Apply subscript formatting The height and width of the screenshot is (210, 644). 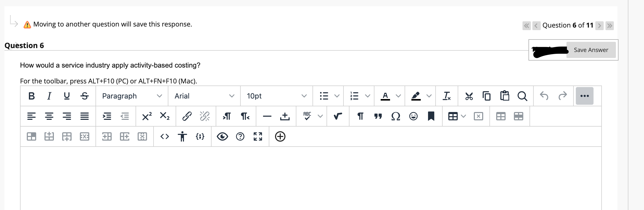(165, 116)
